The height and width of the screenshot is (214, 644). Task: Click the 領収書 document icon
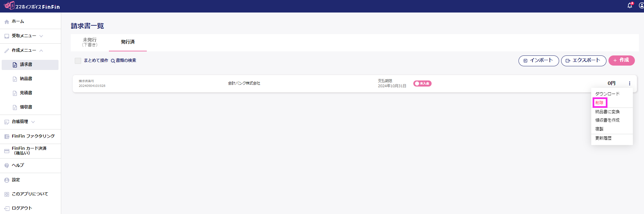point(15,107)
